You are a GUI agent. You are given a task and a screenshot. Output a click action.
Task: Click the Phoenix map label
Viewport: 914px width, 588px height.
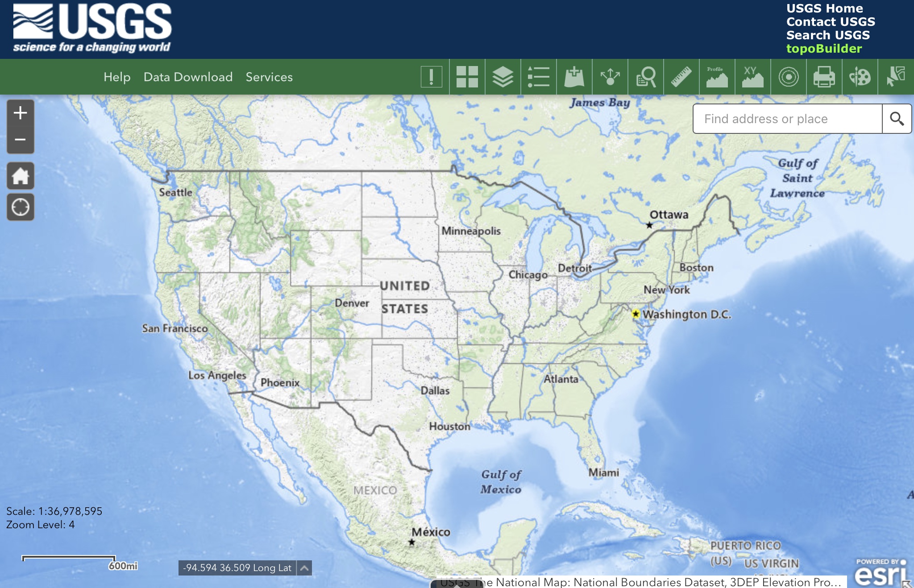280,382
